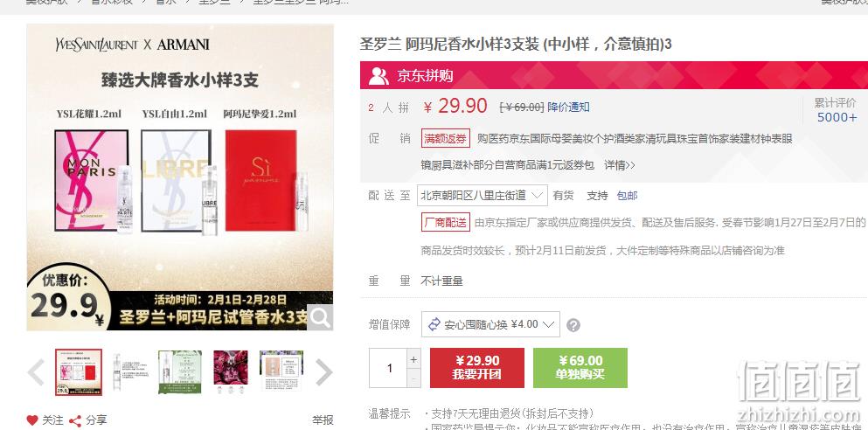Click the heart icon to follow product
The image size is (868, 430).
(x=32, y=420)
